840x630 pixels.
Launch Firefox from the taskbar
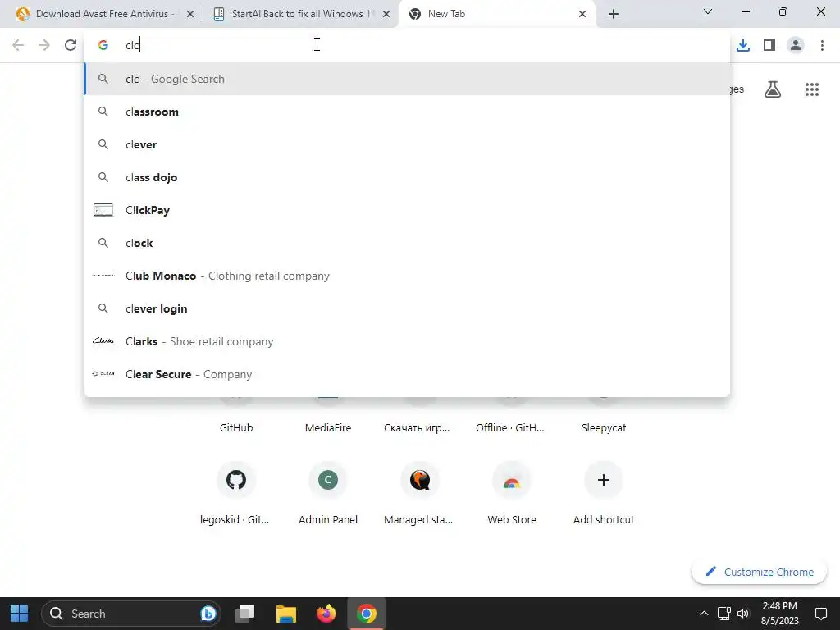326,614
